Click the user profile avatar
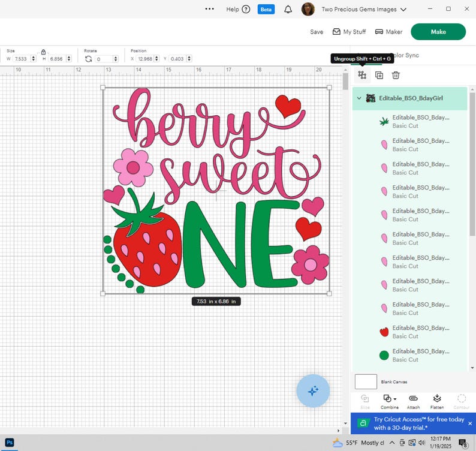 308,9
